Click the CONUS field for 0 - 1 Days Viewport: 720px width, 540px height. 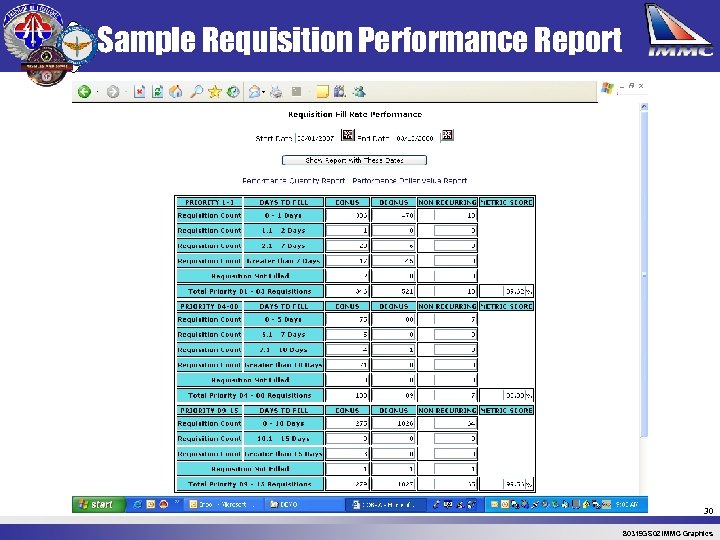point(347,215)
